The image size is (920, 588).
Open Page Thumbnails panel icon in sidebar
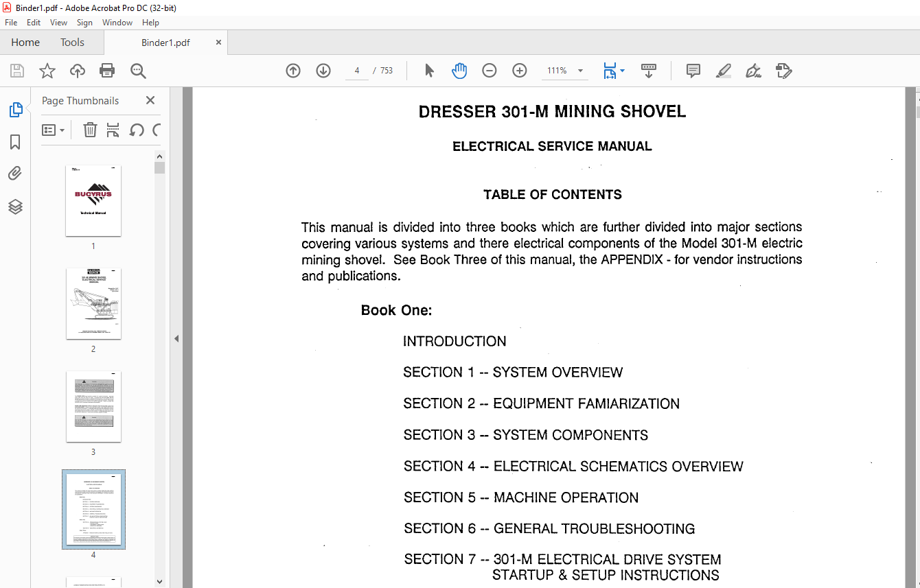pyautogui.click(x=15, y=110)
